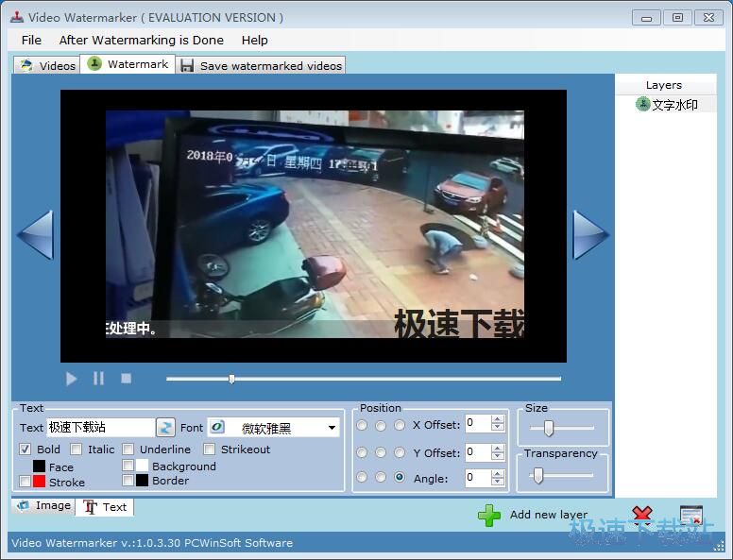Enable the Stroke checkbox

pyautogui.click(x=26, y=481)
